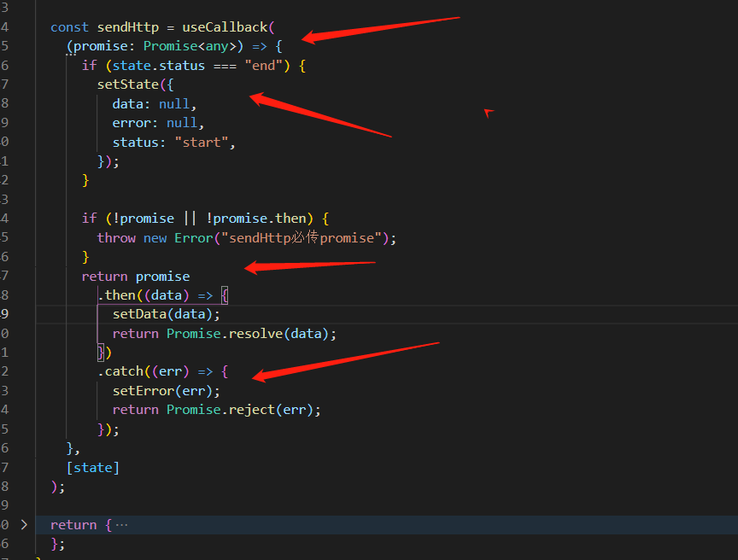Select the string "start" literal

pyautogui.click(x=201, y=142)
